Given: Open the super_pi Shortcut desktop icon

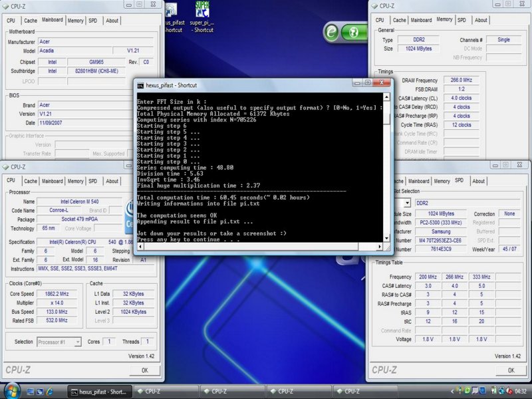Looking at the screenshot, I should coord(202,17).
